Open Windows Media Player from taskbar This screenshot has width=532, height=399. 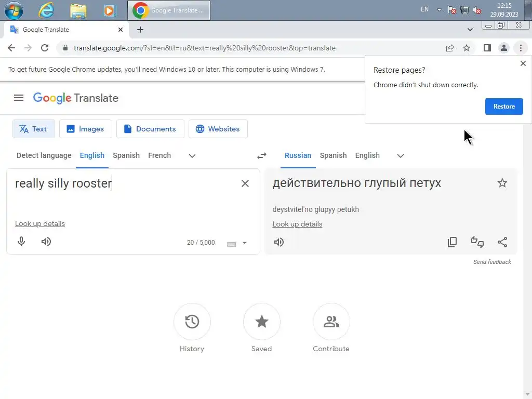[110, 10]
